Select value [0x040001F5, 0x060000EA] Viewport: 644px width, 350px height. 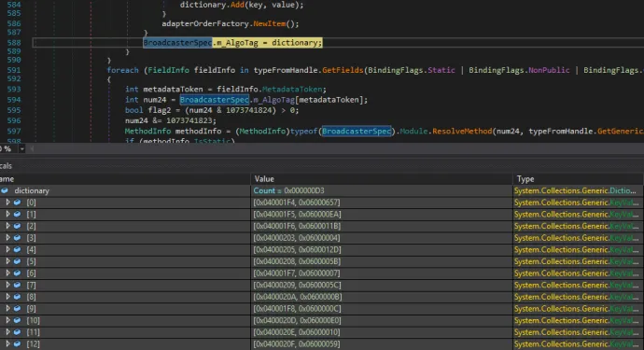(297, 214)
